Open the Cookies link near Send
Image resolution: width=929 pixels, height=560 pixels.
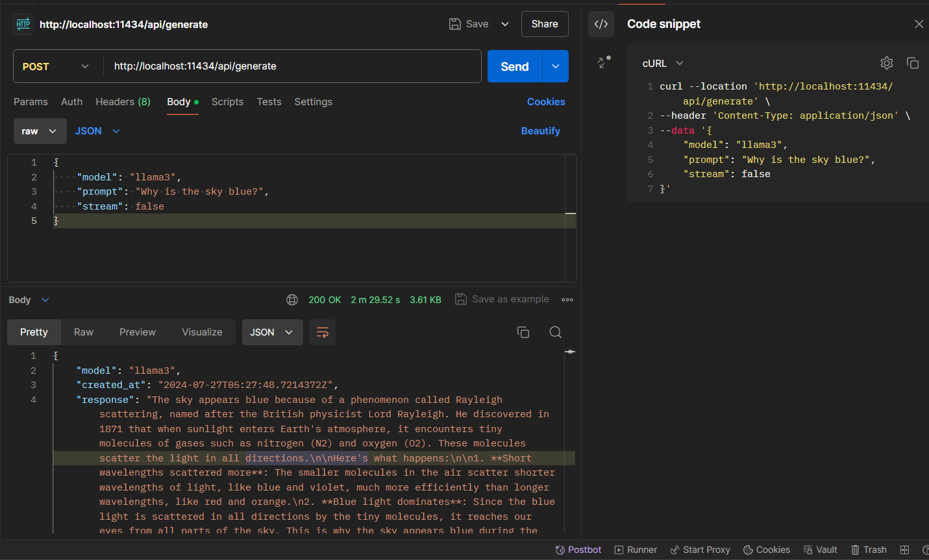point(546,102)
